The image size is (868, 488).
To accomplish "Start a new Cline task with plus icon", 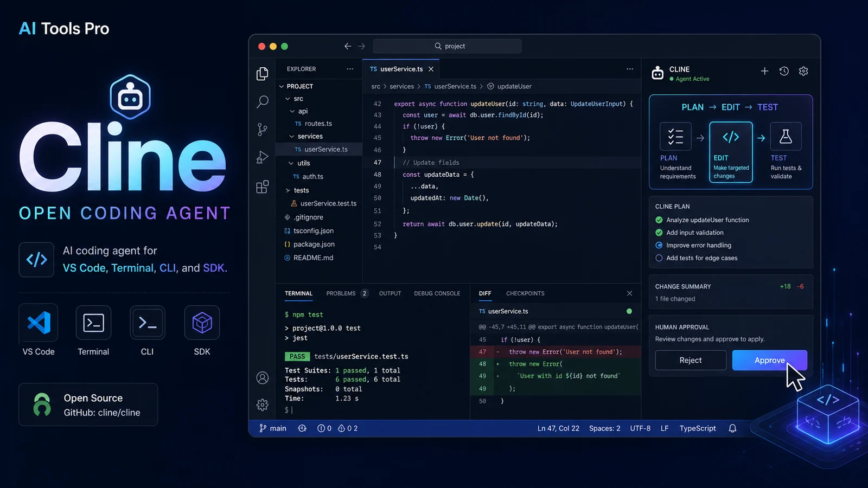I will (764, 71).
